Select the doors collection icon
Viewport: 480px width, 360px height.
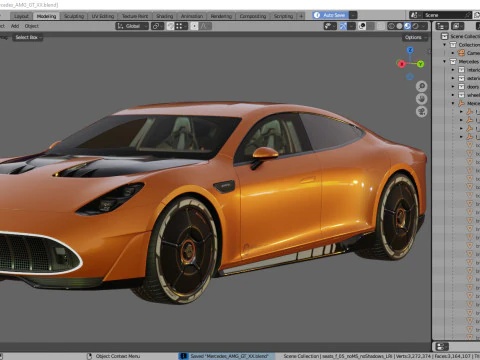click(x=462, y=87)
